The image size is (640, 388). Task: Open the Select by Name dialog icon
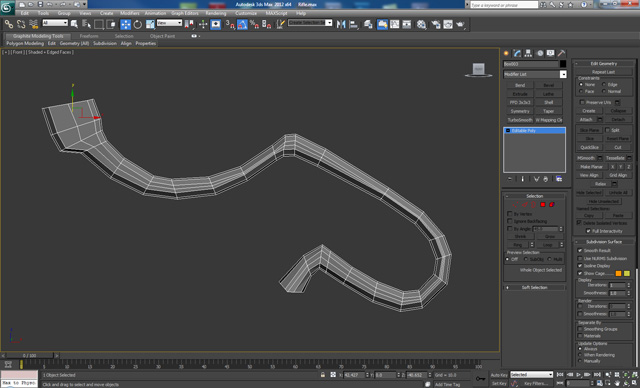point(86,24)
